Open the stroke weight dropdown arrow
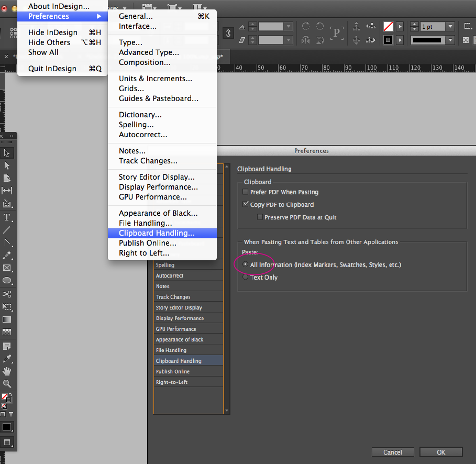Viewport: 476px width, 464px height. pos(450,27)
